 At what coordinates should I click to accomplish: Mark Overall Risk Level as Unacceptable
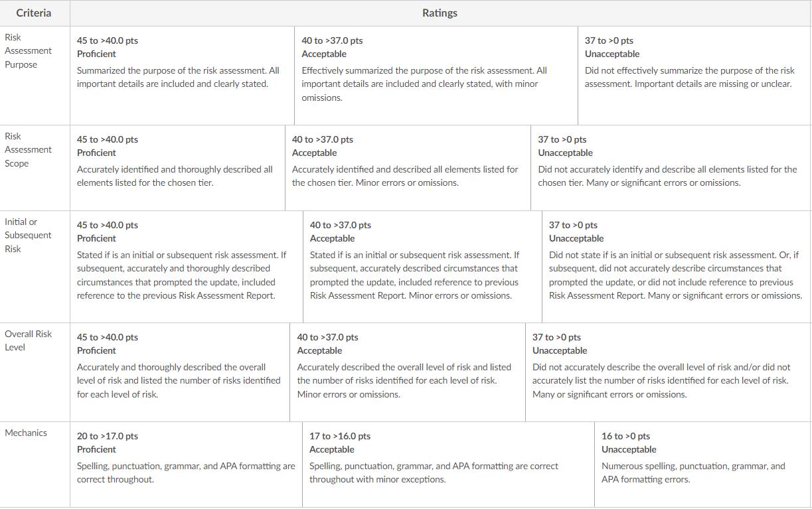tap(669, 372)
